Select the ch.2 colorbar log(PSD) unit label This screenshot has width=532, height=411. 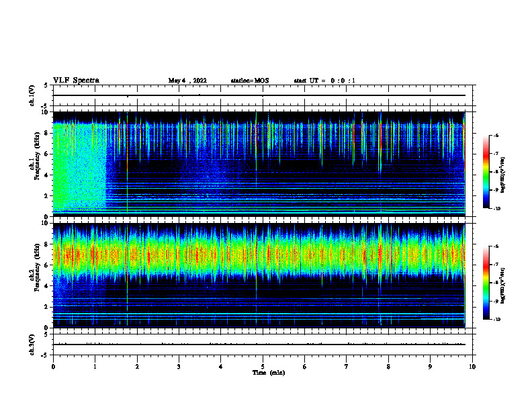coord(503,285)
